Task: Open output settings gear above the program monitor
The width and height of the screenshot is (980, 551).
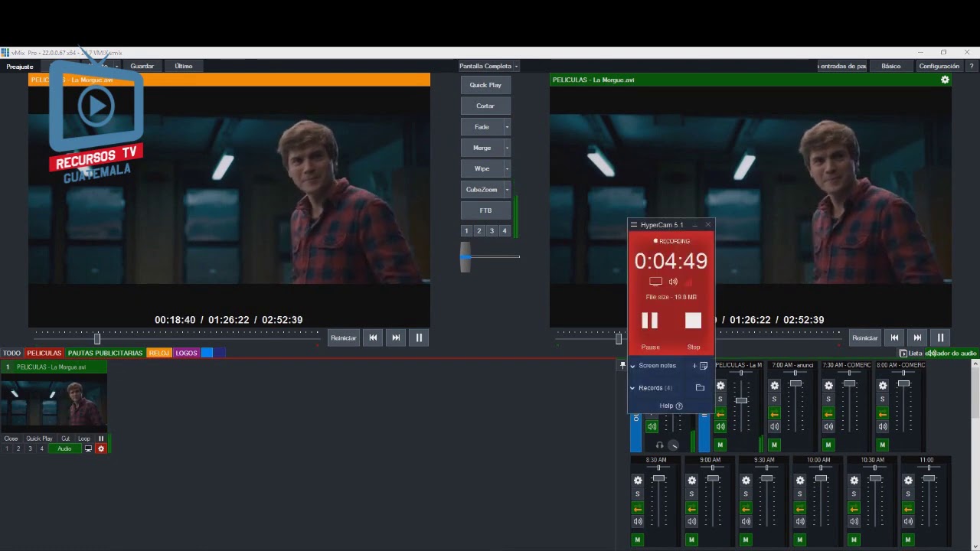Action: coord(945,80)
